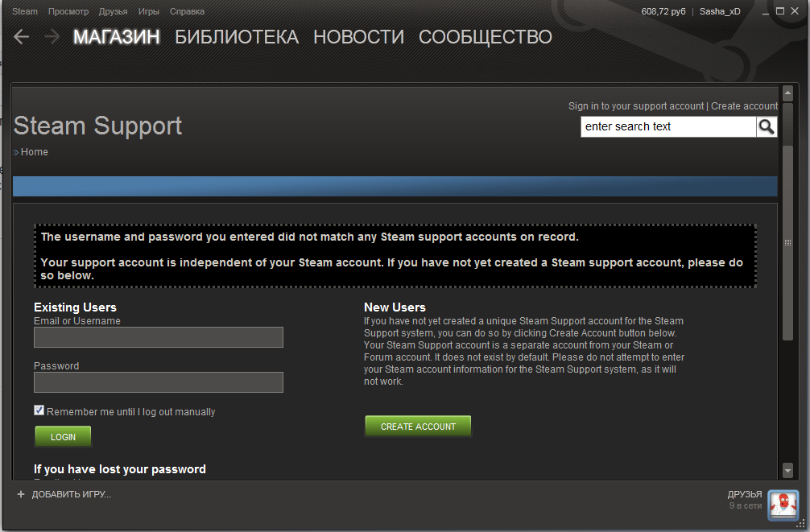Go to the СООБЩЕСТВО section
Viewport: 810px width, 532px height.
tap(485, 37)
